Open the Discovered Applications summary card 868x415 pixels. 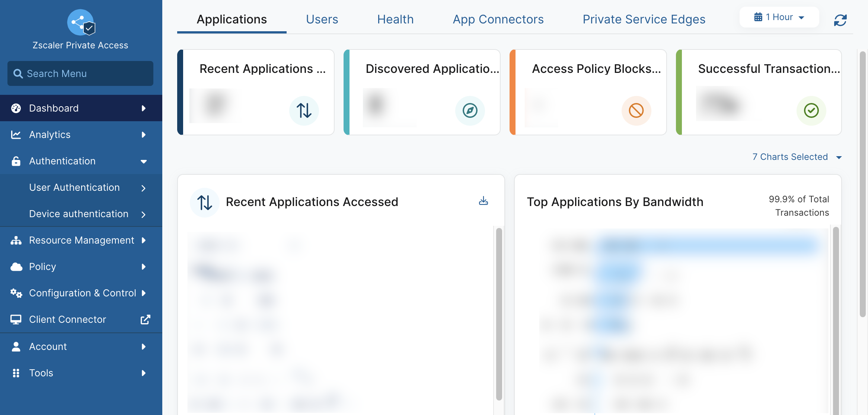coord(422,92)
